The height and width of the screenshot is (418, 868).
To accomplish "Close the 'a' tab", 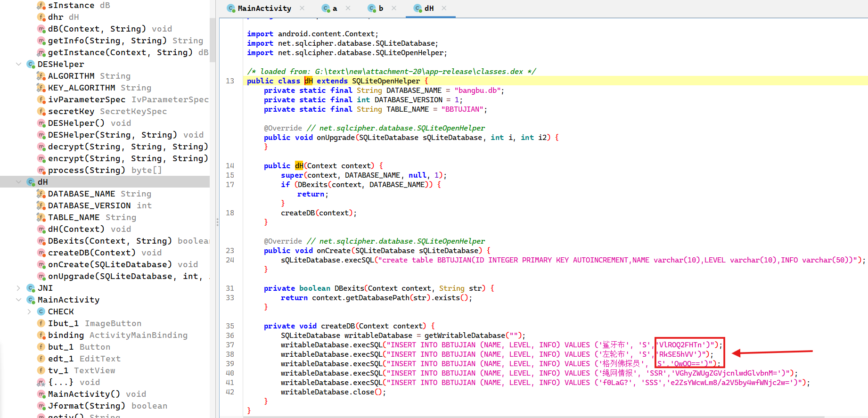I will pyautogui.click(x=348, y=8).
